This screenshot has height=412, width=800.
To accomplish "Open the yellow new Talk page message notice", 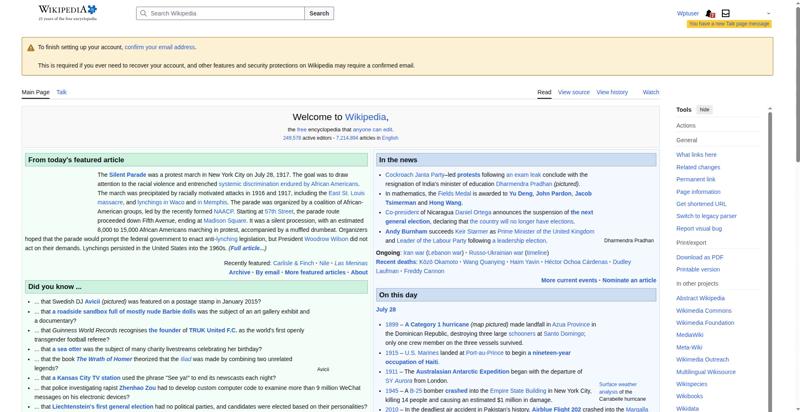I will coord(729,24).
